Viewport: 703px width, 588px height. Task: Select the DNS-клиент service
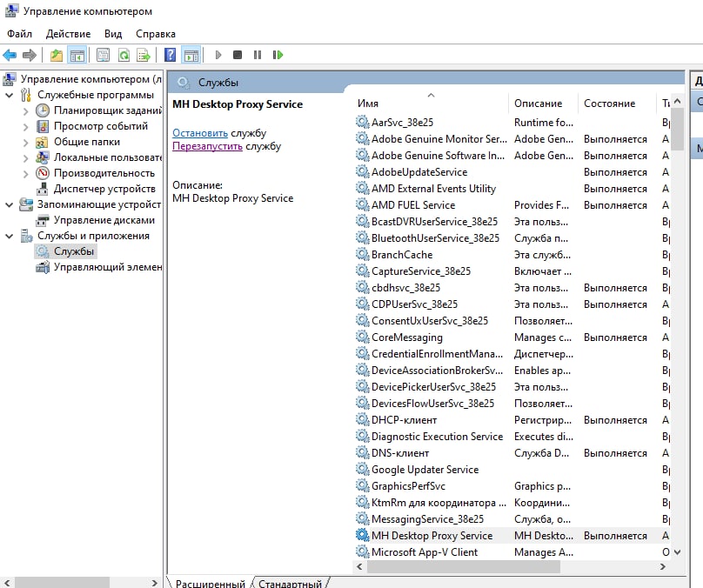[511, 453]
